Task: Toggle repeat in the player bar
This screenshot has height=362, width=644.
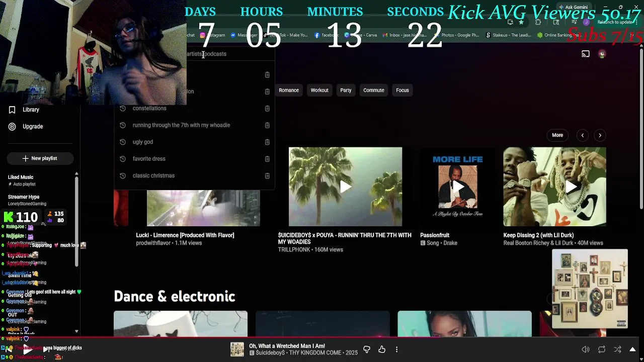Action: pyautogui.click(x=602, y=349)
